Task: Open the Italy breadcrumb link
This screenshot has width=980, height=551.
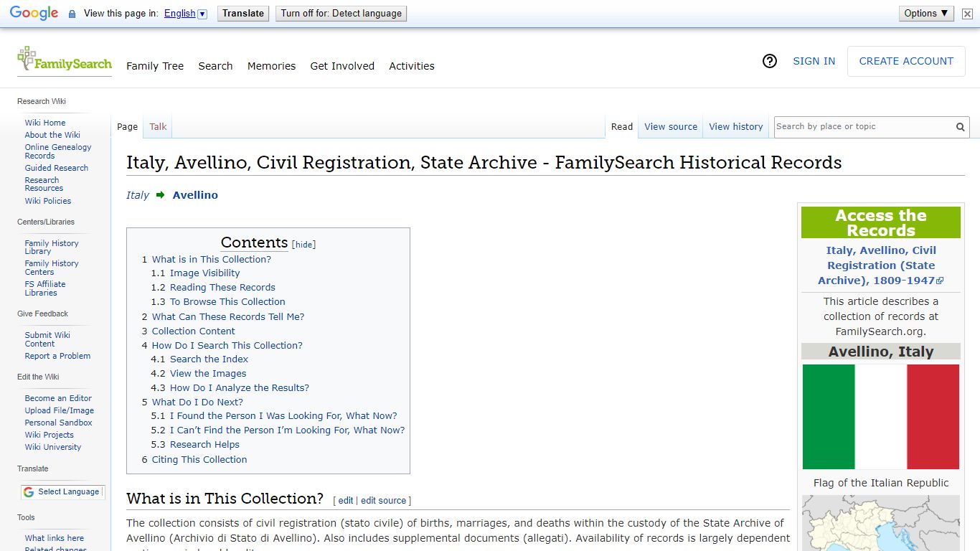Action: pyautogui.click(x=138, y=195)
